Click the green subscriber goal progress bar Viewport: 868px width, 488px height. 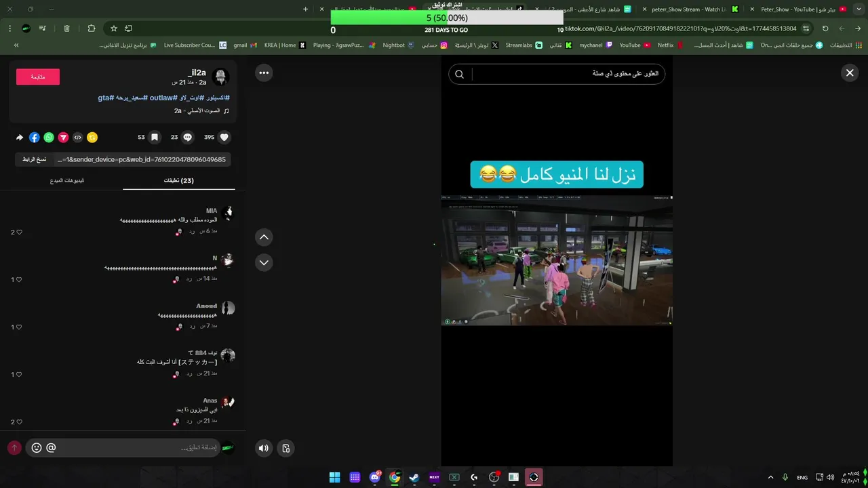click(447, 18)
